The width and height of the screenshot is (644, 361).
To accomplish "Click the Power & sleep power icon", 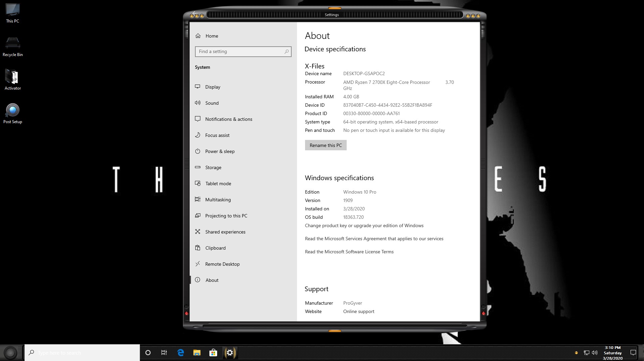I will 198,151.
